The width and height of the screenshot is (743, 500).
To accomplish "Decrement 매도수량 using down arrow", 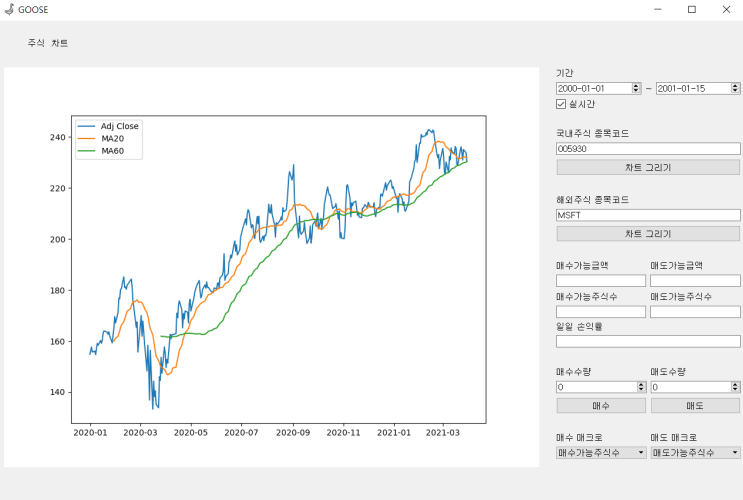I will pos(735,390).
